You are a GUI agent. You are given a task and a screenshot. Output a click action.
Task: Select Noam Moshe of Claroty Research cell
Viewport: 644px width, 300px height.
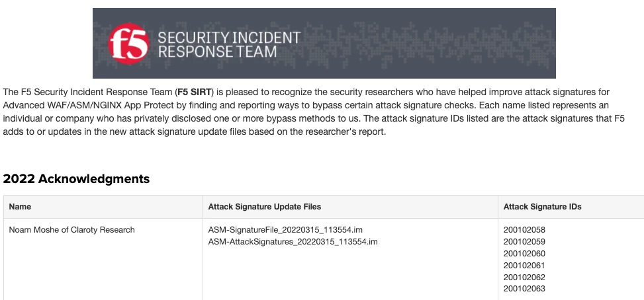pyautogui.click(x=72, y=230)
